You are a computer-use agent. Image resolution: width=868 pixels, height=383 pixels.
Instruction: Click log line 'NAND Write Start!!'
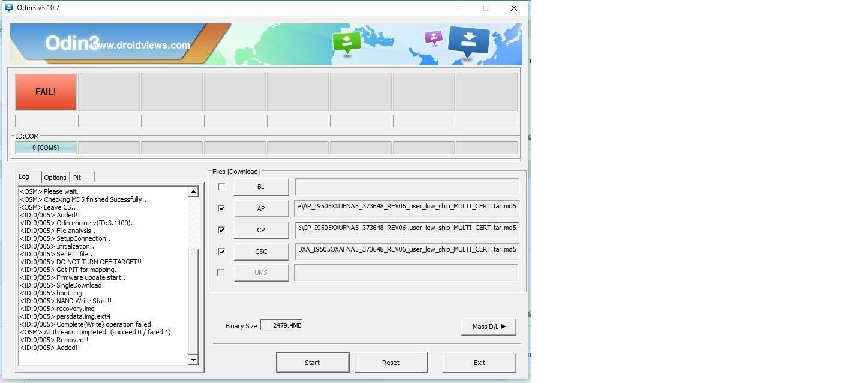66,301
